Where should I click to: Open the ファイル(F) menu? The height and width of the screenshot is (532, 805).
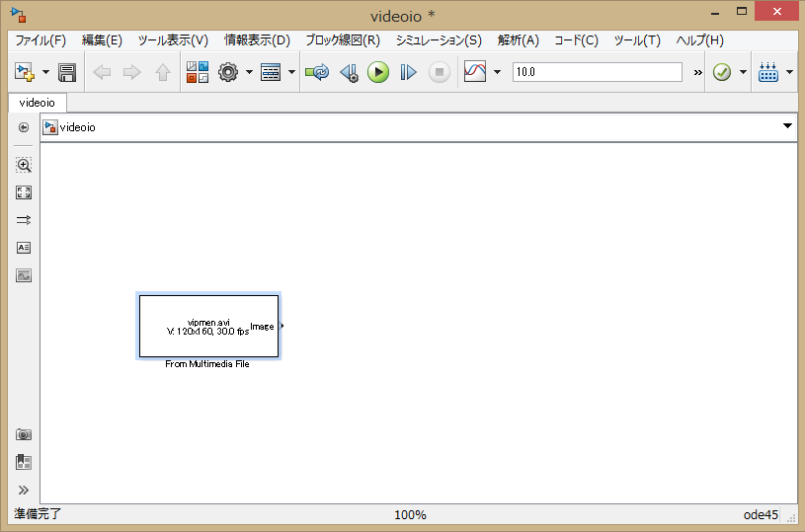40,40
